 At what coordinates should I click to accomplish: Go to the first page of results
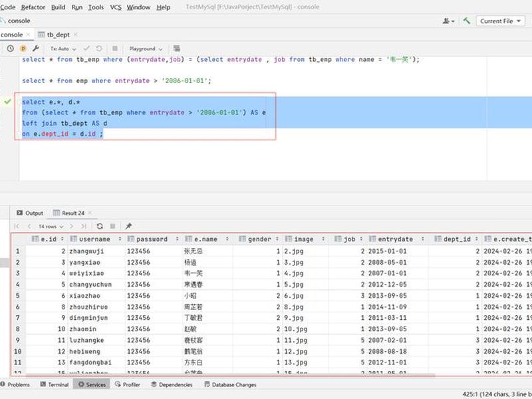pyautogui.click(x=17, y=226)
